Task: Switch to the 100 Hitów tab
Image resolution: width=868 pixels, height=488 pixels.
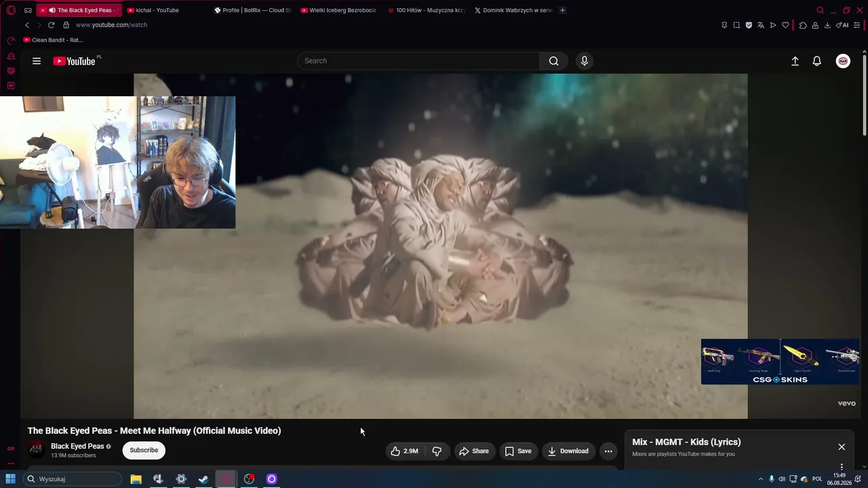Action: pos(427,10)
